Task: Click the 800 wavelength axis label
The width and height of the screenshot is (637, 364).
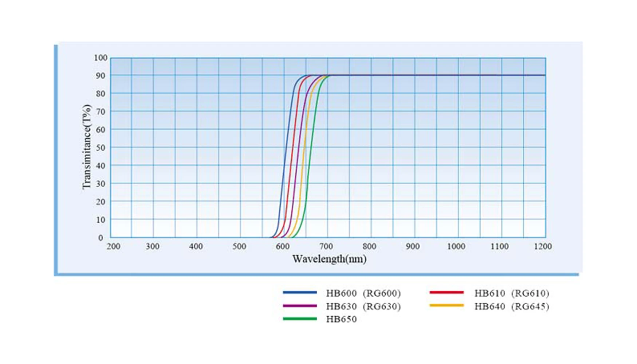Action: [x=369, y=246]
